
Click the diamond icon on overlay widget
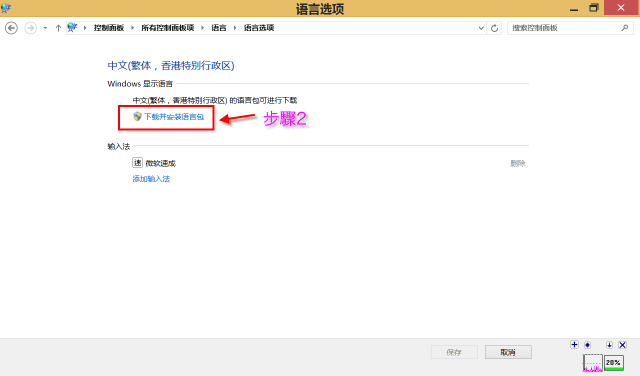pyautogui.click(x=587, y=345)
